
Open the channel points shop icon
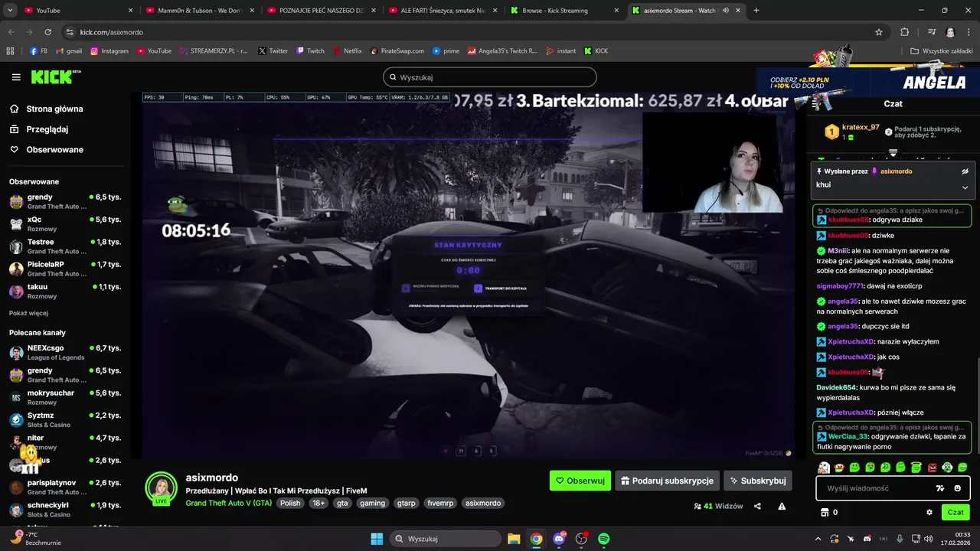pyautogui.click(x=825, y=512)
